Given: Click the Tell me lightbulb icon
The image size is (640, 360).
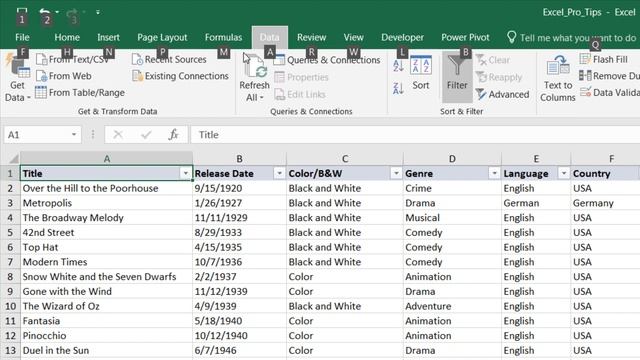Looking at the screenshot, I should (511, 37).
